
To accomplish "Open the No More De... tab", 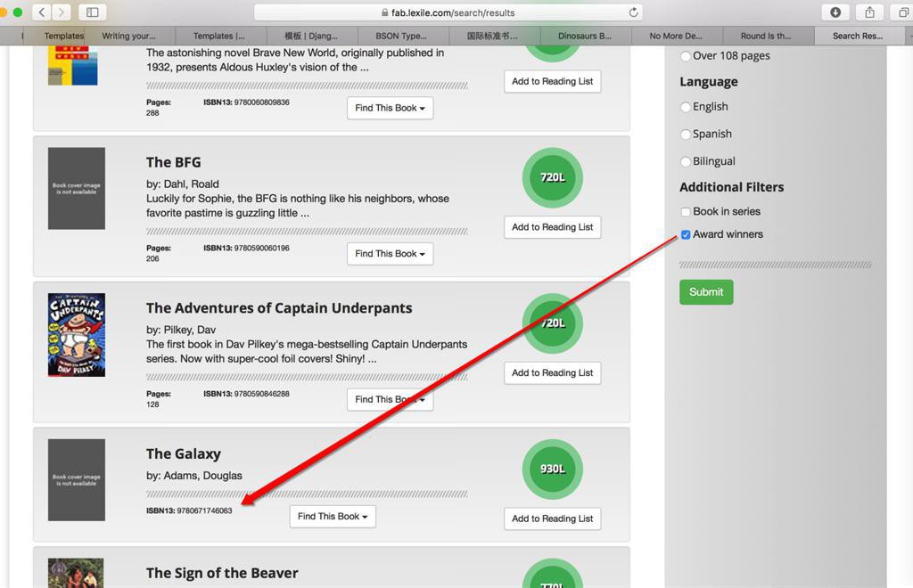I will point(676,36).
